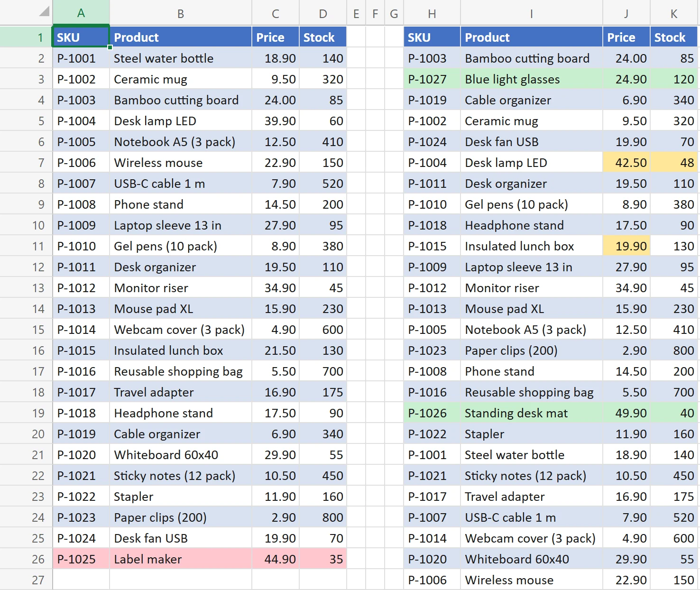Select 'Wireless mouse' in column B
Screen dimensions: 700x590
[x=181, y=163]
